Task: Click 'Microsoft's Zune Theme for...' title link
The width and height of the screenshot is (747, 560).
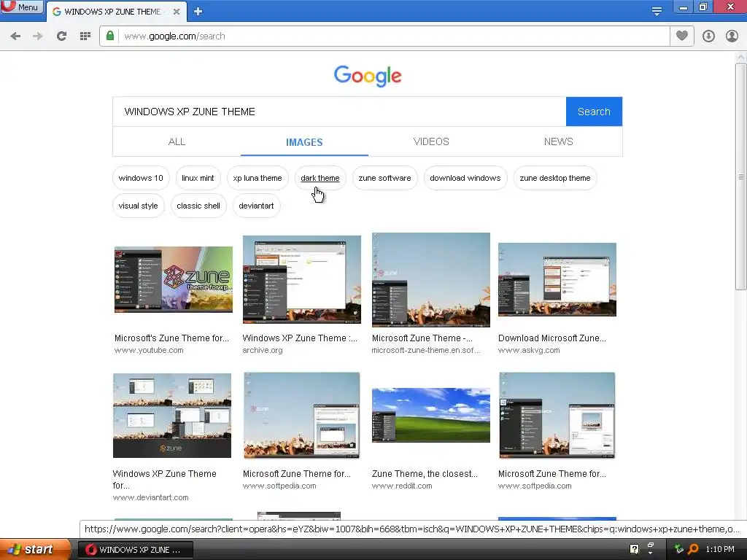Action: [171, 338]
